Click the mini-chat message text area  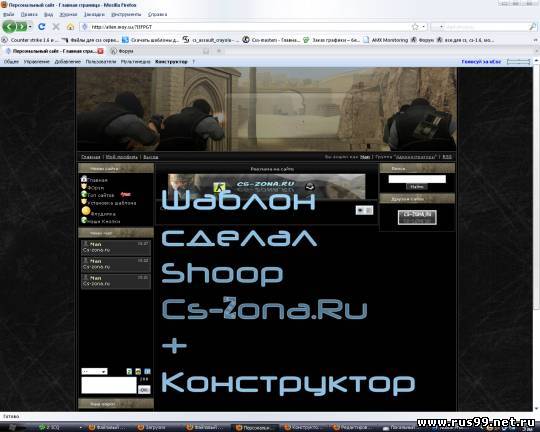coord(109,385)
